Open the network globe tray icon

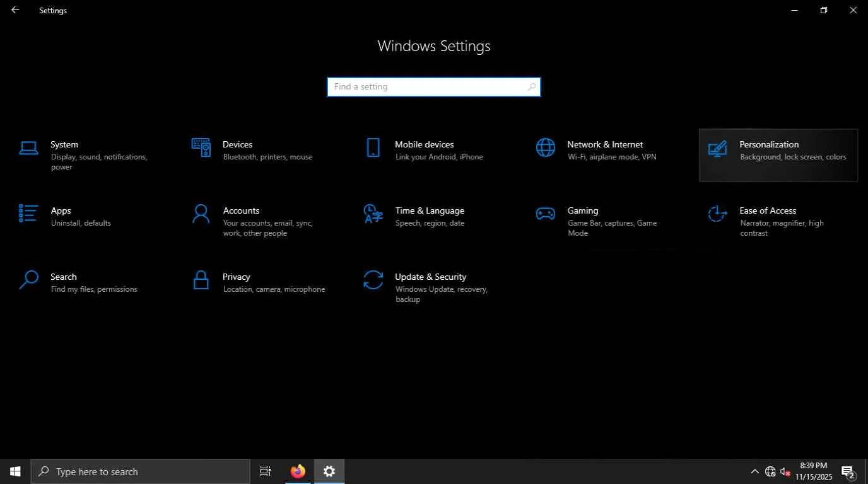[x=770, y=471]
